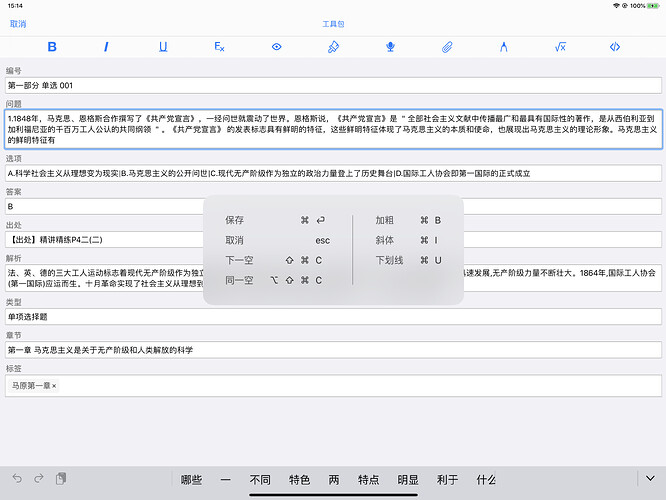Insert math formula with square root icon
The height and width of the screenshot is (500, 666).
pos(560,47)
